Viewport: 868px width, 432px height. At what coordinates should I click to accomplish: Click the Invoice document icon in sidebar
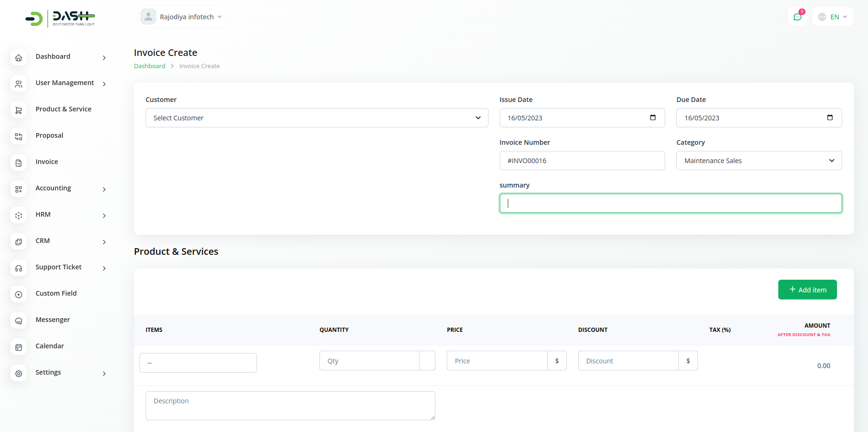coord(18,163)
